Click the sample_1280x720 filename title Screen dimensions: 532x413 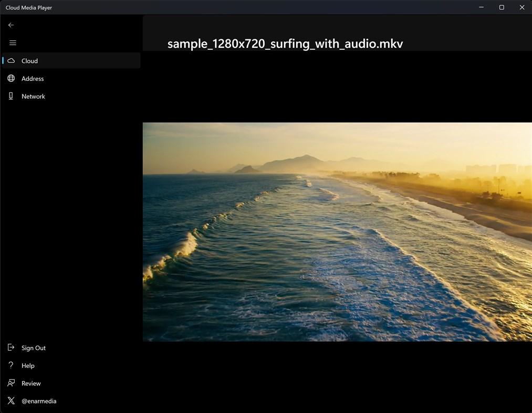tap(285, 44)
